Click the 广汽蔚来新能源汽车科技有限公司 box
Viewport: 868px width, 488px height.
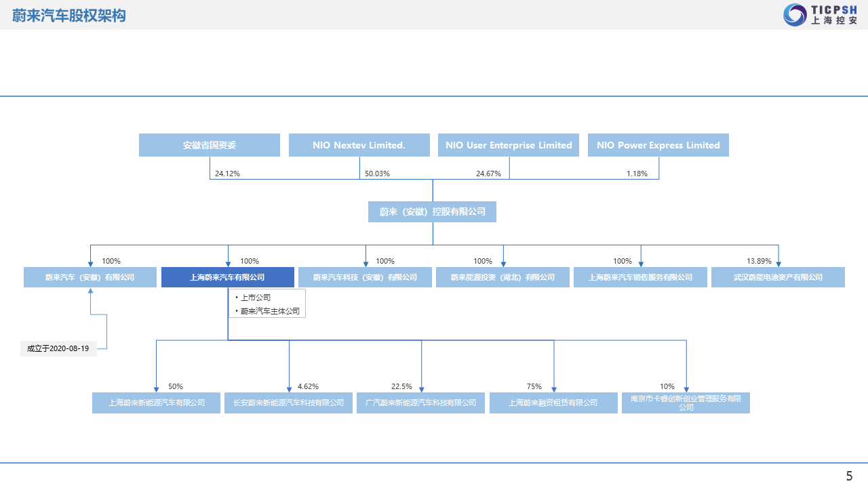[x=421, y=403]
